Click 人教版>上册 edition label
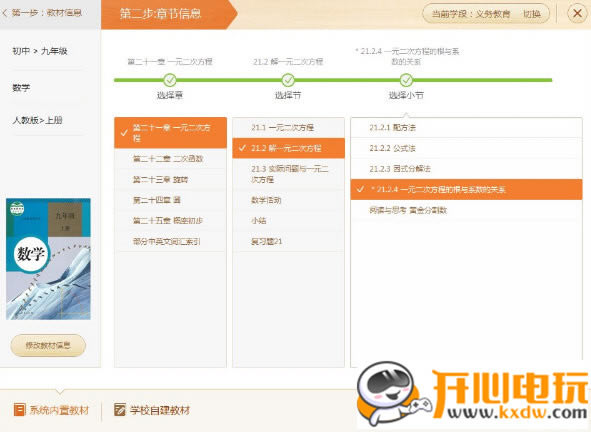Image resolution: width=591 pixels, height=432 pixels. 37,120
